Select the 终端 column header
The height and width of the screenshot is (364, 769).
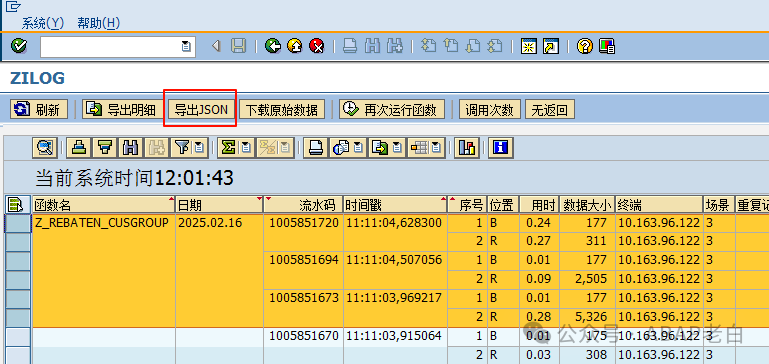click(x=659, y=205)
